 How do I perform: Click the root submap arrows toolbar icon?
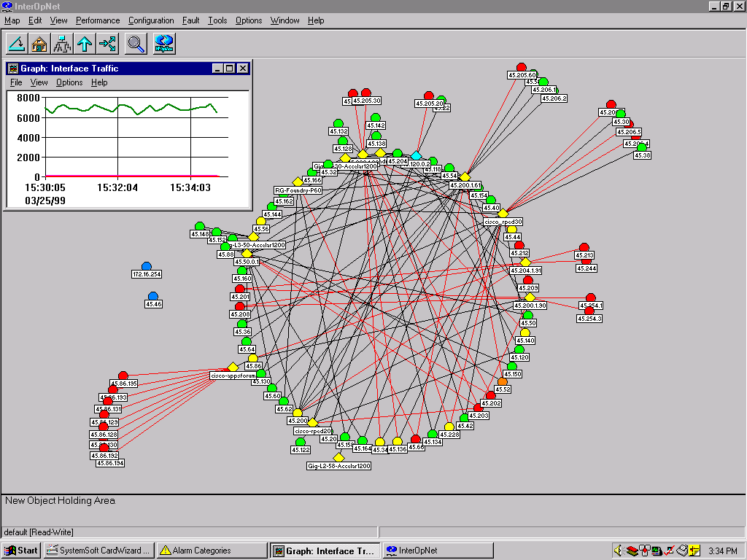[107, 43]
